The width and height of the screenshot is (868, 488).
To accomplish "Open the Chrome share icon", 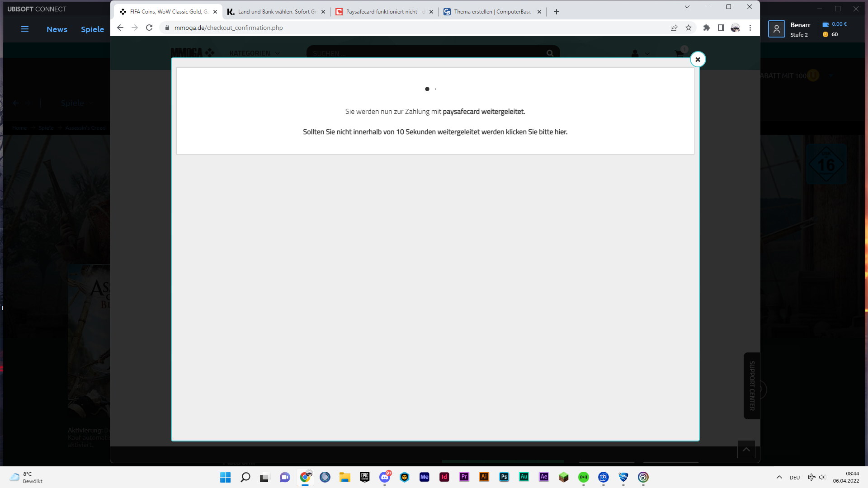I will point(674,28).
